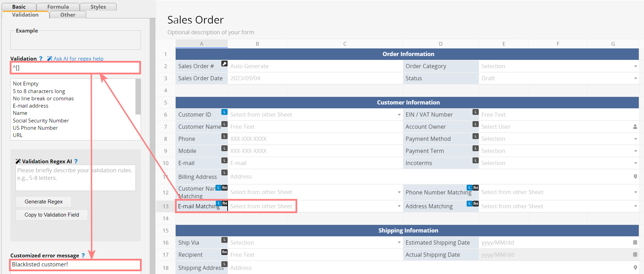Open the Styles tab
The height and width of the screenshot is (274, 644).
click(98, 7)
